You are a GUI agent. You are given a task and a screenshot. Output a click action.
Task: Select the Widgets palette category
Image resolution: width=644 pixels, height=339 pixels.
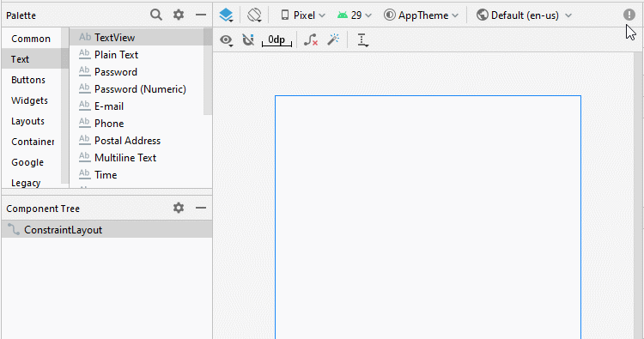click(x=29, y=100)
